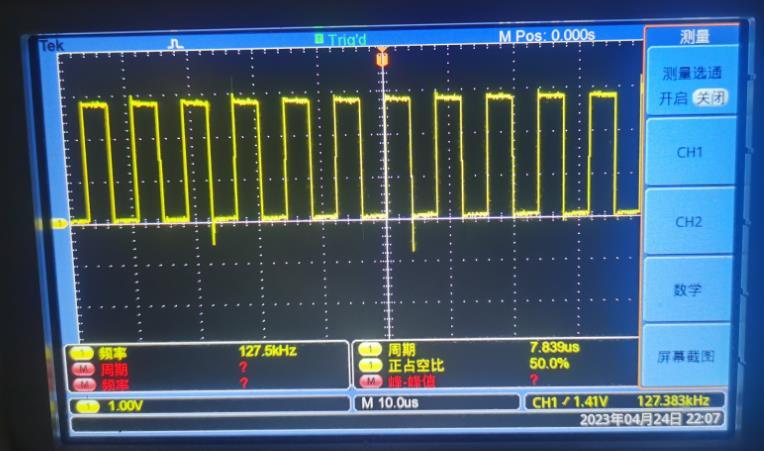Screen dimensions: 764x451
Task: Click the trigger pulse icon at top
Action: 175,44
